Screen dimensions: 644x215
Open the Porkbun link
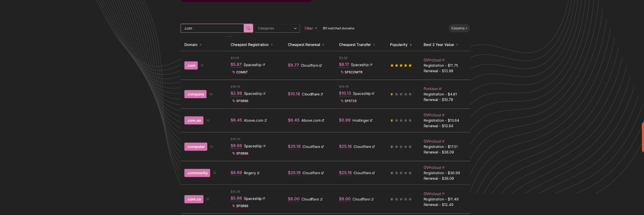click(433, 89)
